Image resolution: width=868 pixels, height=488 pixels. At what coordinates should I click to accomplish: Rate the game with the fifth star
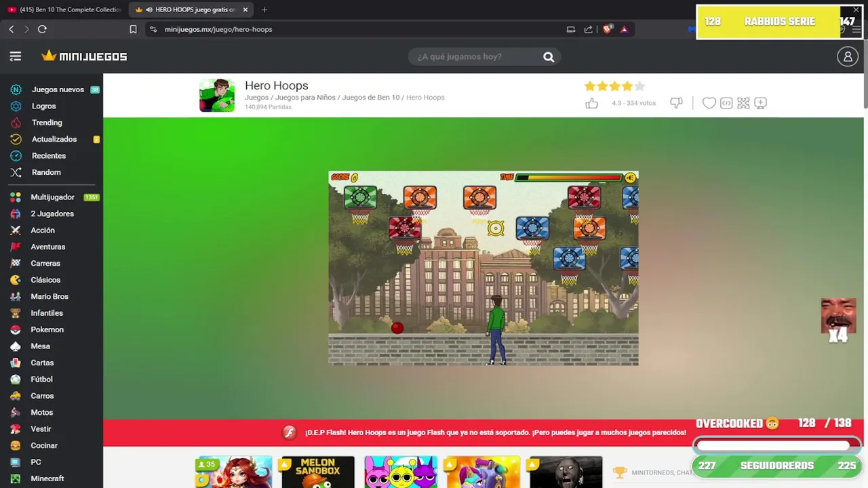tap(639, 86)
